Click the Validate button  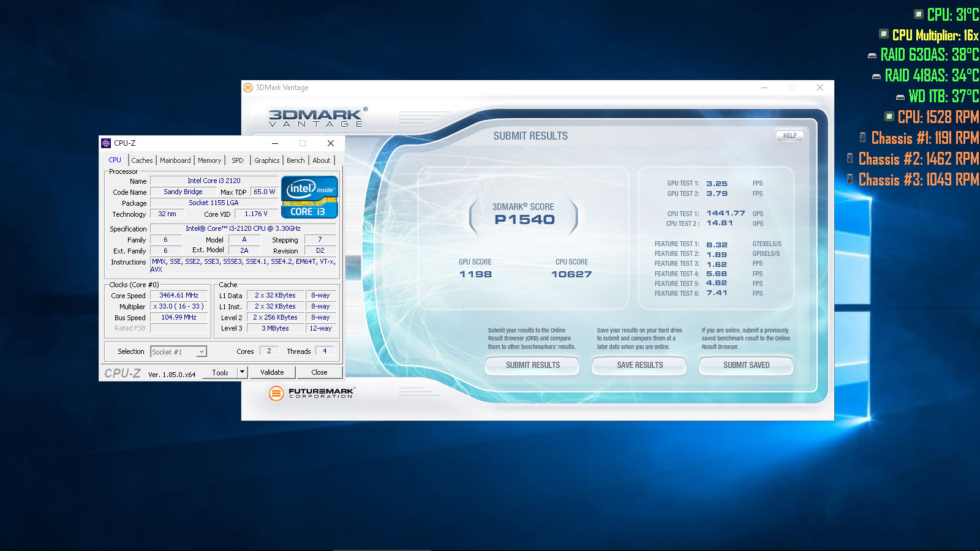click(x=272, y=372)
